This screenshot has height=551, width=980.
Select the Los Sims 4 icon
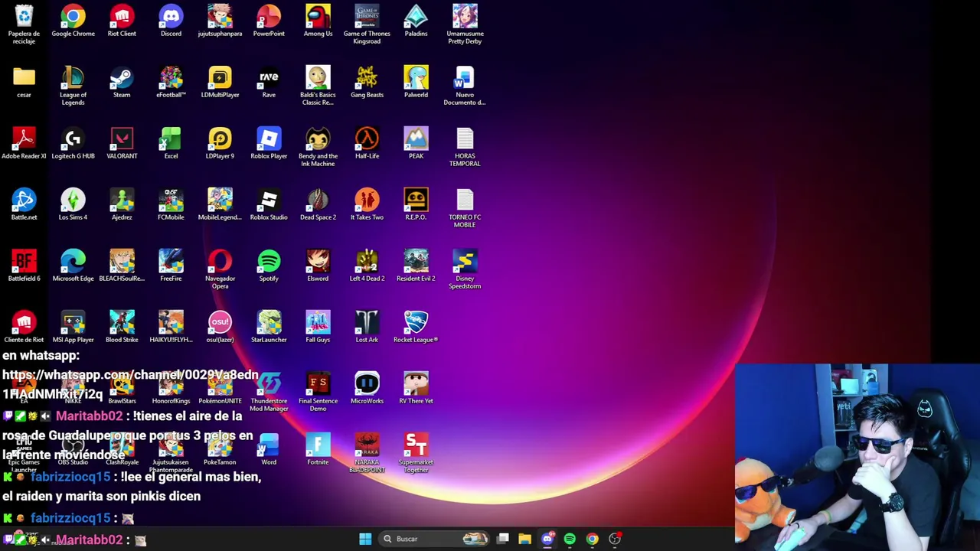73,205
